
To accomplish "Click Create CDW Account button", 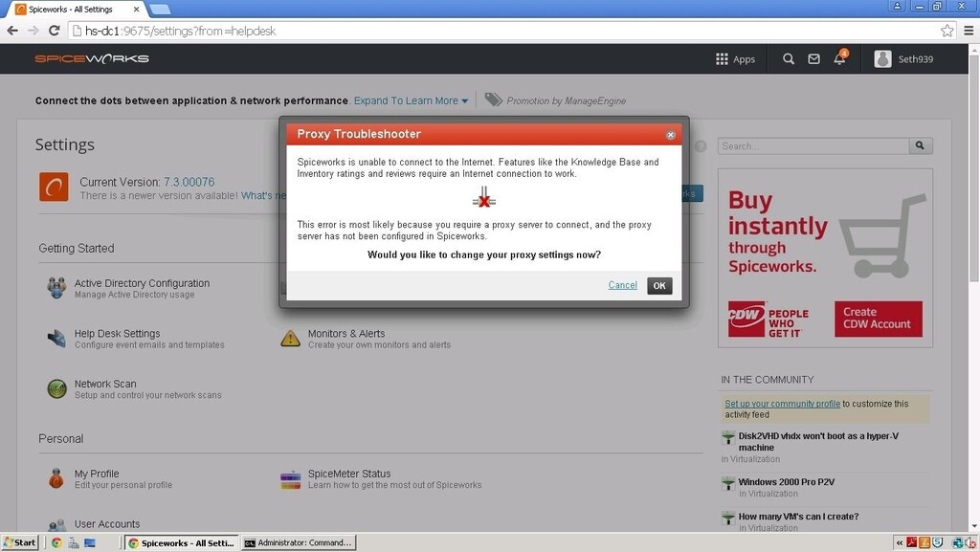I will click(x=879, y=319).
